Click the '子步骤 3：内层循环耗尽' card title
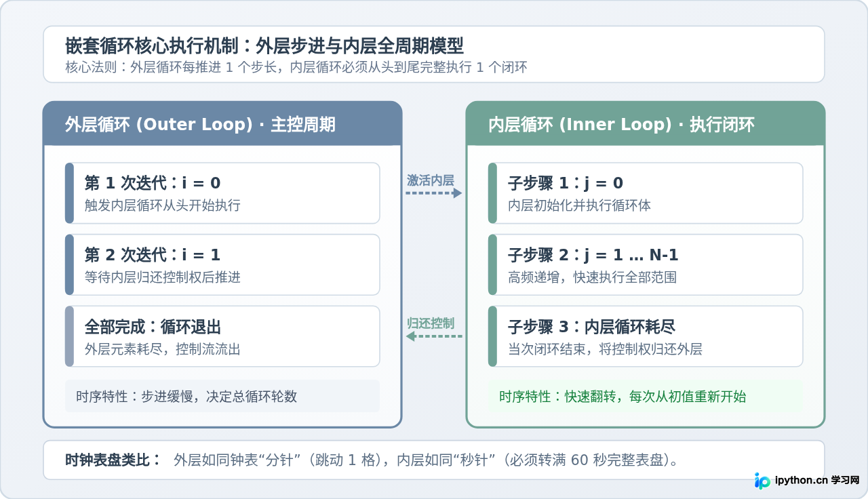Screen dimensions: 868x499 [591, 327]
